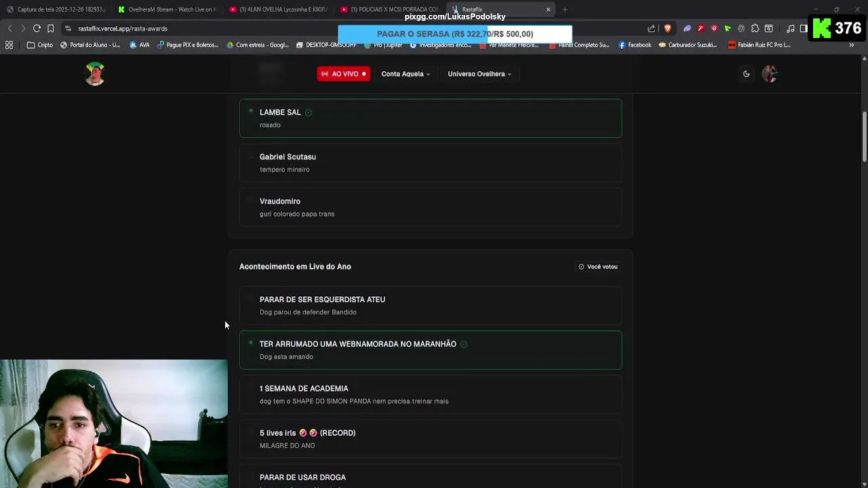This screenshot has height=488, width=868.
Task: Choose TER ARRUMADO UMA WEBNAMORADA NO MARANHÃO option
Action: click(x=431, y=350)
